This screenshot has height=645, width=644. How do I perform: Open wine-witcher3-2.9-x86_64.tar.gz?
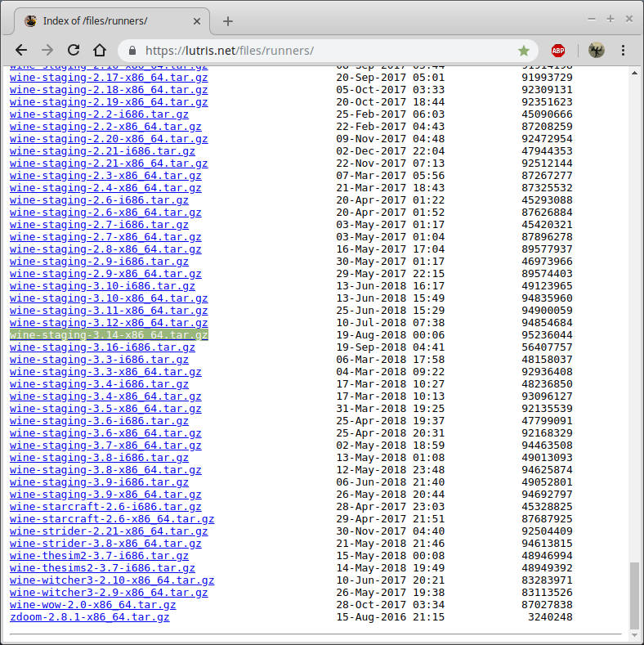pyautogui.click(x=109, y=593)
